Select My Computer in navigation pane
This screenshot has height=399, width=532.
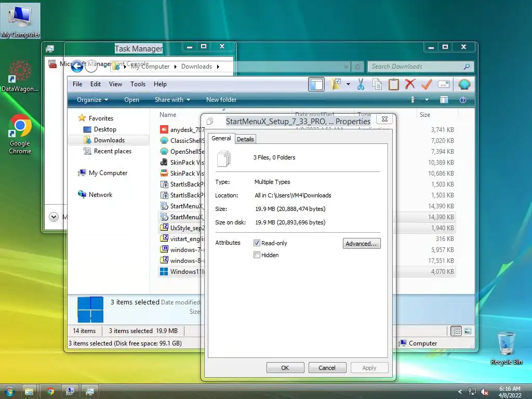point(108,173)
